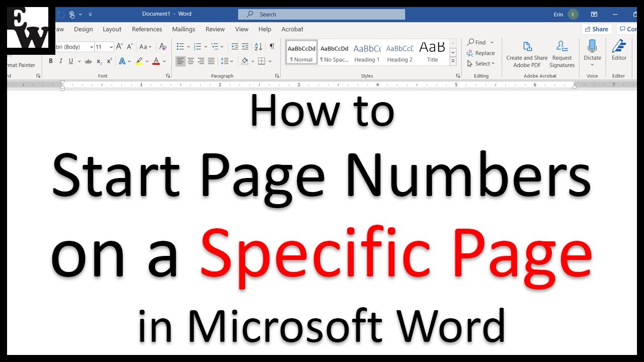Open Paragraph dialog launcher

coord(277,76)
